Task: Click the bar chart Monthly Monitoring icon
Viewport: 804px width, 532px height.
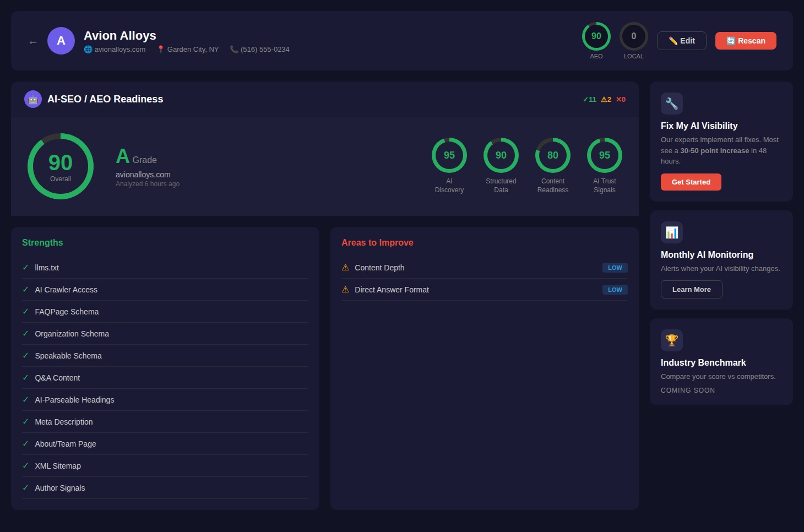Action: pyautogui.click(x=671, y=232)
